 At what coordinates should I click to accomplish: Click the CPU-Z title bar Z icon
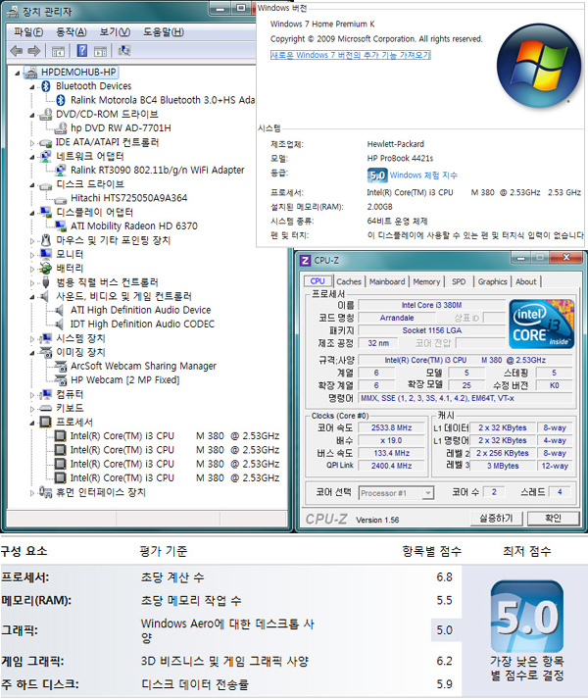[305, 260]
